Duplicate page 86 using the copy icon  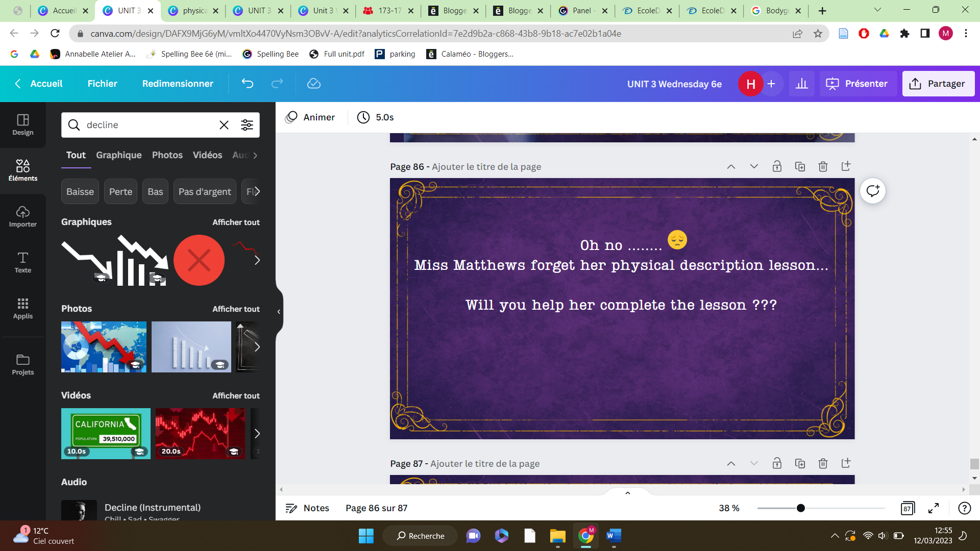click(800, 166)
